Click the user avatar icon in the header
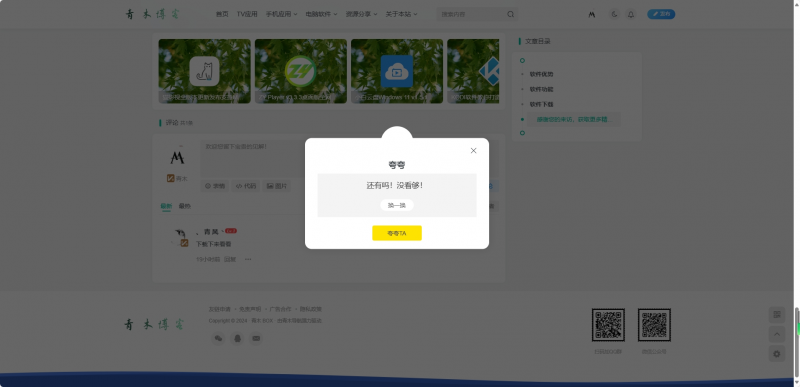800x387 pixels. [592, 14]
